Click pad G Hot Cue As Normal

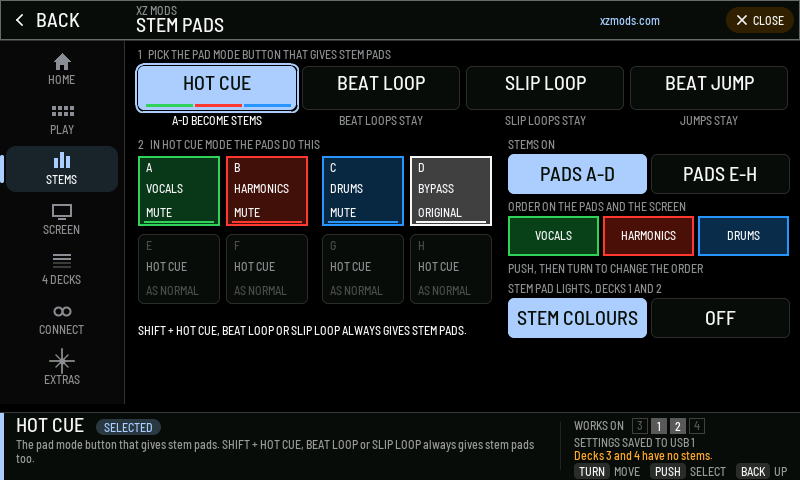(x=363, y=269)
